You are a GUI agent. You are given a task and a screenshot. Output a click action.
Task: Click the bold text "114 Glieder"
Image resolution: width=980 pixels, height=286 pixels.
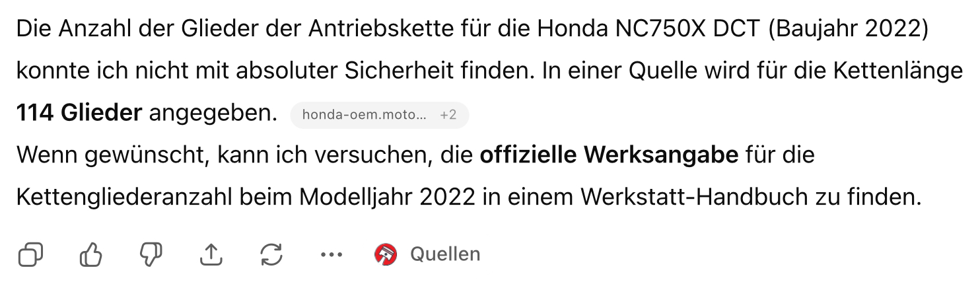click(x=79, y=114)
